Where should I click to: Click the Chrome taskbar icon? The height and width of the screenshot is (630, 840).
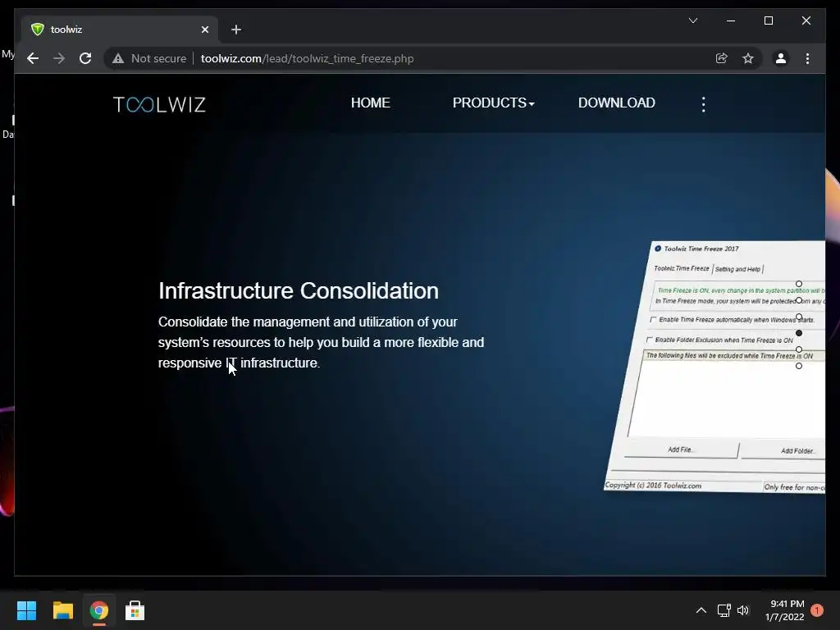click(x=98, y=610)
